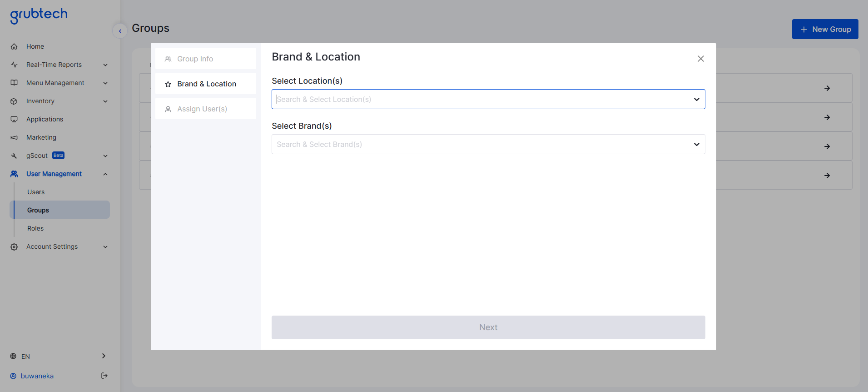Switch to the Assign User(s) step

tap(206, 109)
